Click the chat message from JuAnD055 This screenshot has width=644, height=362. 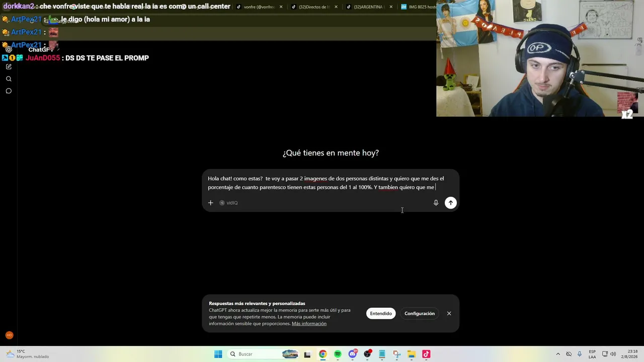click(75, 58)
